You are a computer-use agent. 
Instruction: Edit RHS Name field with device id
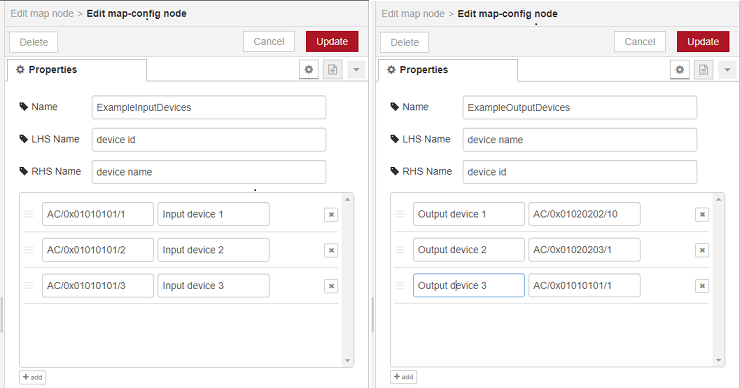(x=580, y=172)
